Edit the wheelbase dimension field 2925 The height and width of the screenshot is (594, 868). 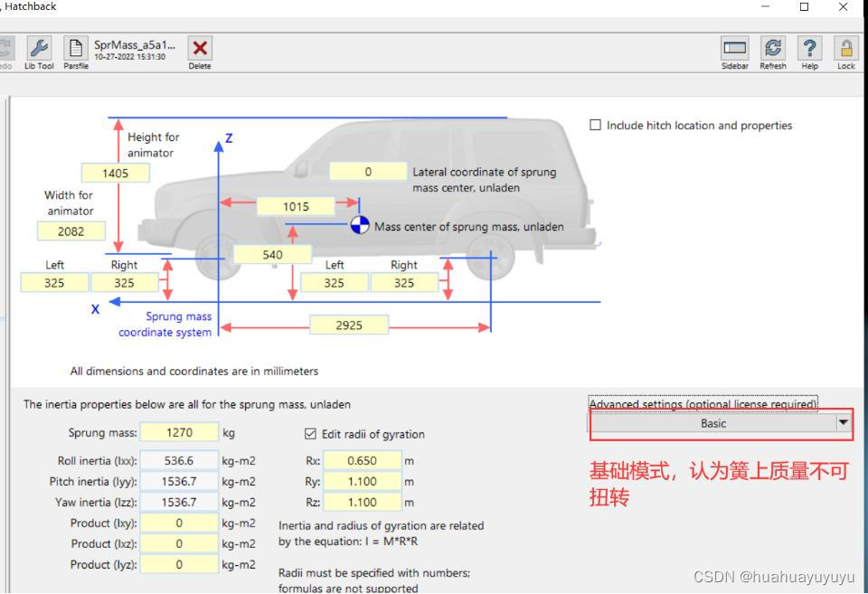click(x=349, y=325)
